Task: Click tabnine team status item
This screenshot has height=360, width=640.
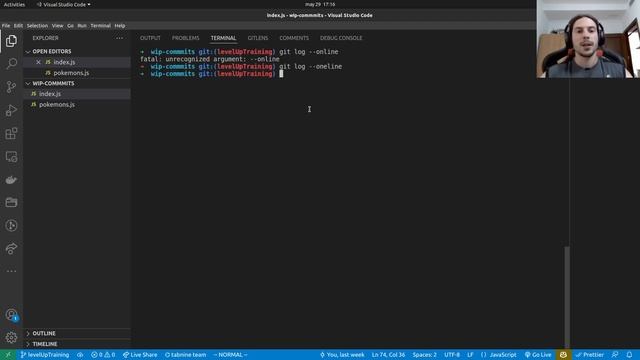Action: pyautogui.click(x=185, y=355)
